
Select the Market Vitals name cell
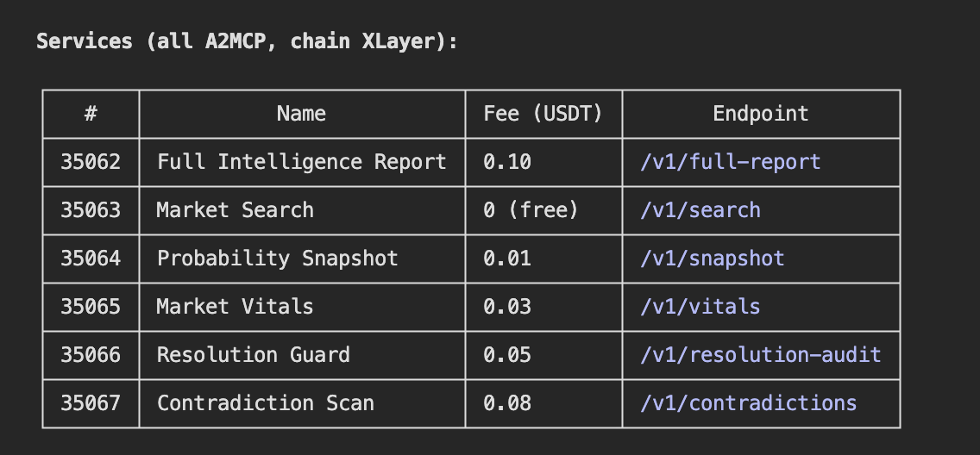click(x=302, y=307)
